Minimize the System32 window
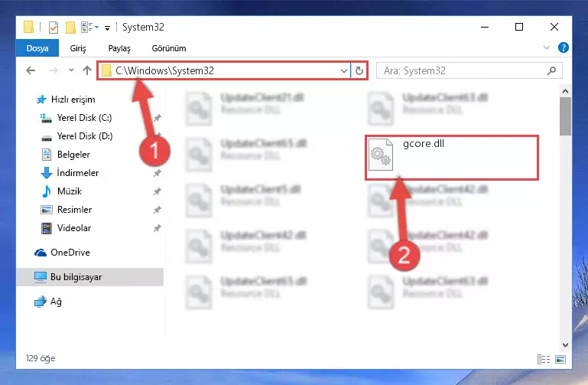 485,27
